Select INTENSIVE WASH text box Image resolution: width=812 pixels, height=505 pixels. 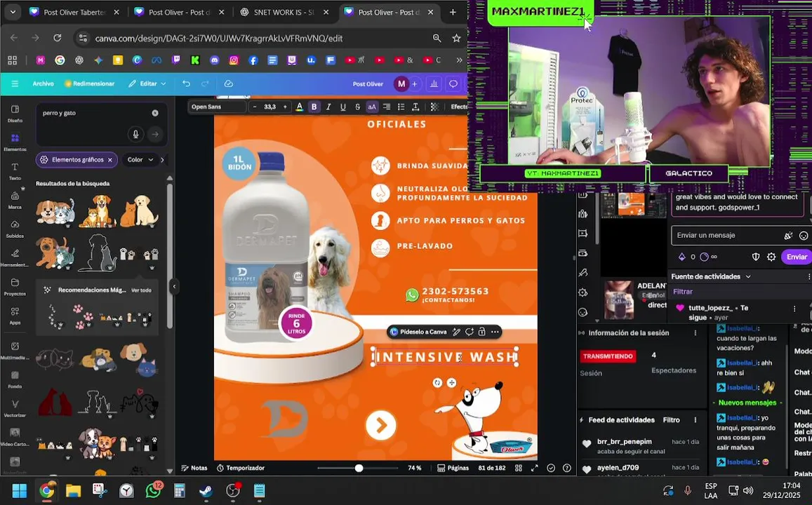[x=446, y=357]
